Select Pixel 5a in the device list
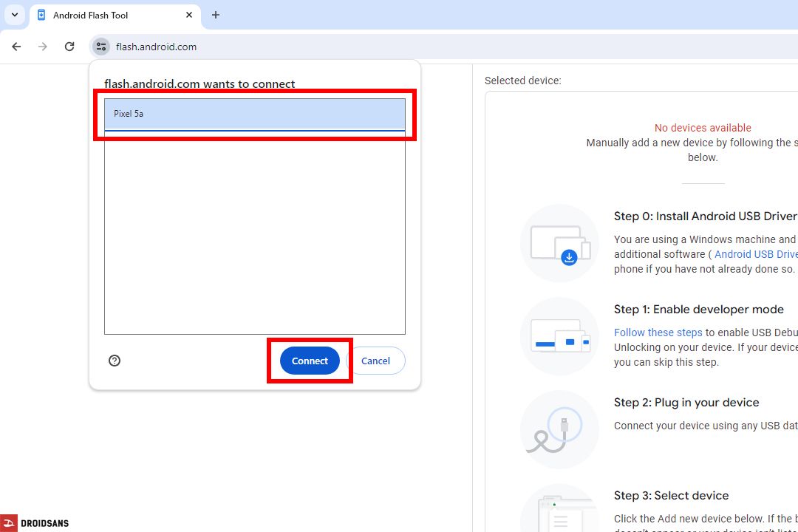Image resolution: width=798 pixels, height=532 pixels. 255,114
